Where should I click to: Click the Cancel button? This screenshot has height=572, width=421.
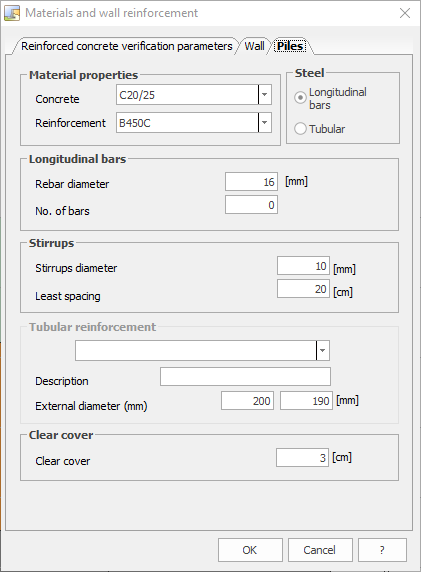coord(320,550)
